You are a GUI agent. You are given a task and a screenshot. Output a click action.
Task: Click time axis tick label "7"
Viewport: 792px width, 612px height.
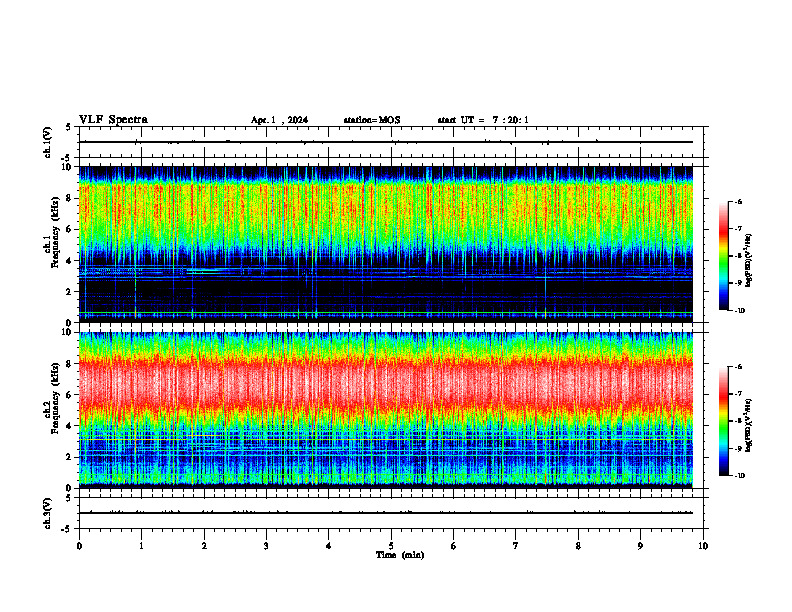click(516, 546)
